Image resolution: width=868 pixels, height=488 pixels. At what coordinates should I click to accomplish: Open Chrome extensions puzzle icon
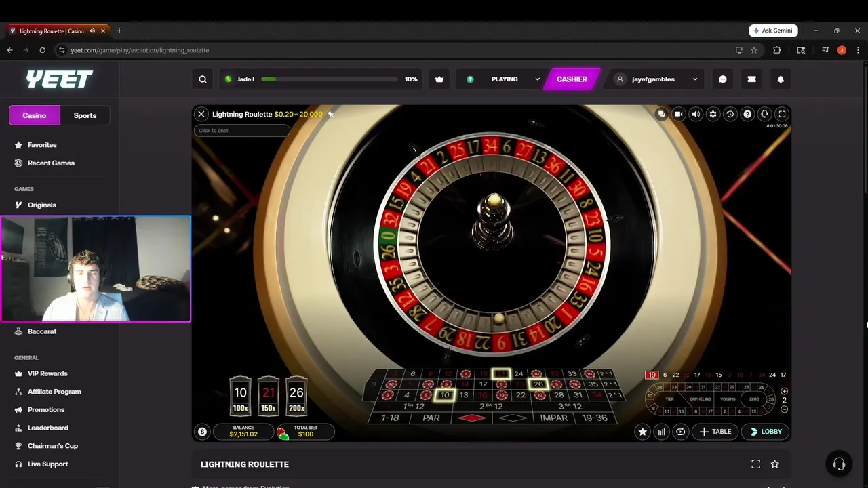777,50
